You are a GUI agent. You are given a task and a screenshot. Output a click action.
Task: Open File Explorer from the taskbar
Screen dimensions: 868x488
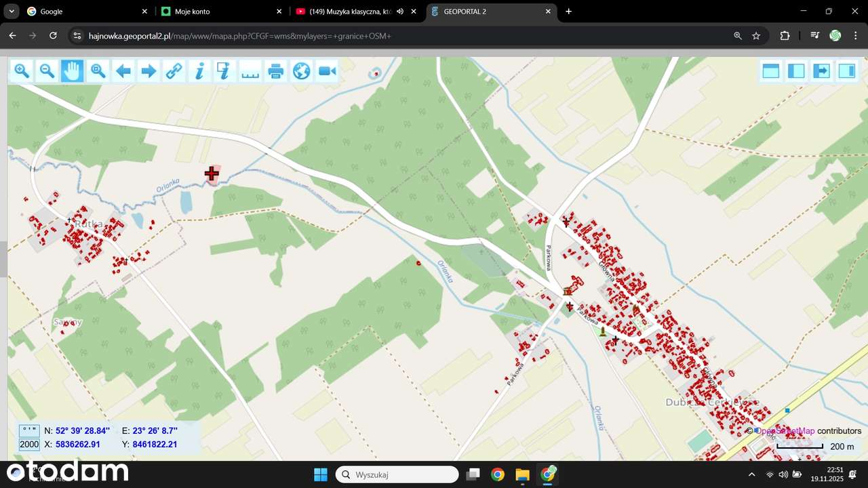tap(522, 474)
